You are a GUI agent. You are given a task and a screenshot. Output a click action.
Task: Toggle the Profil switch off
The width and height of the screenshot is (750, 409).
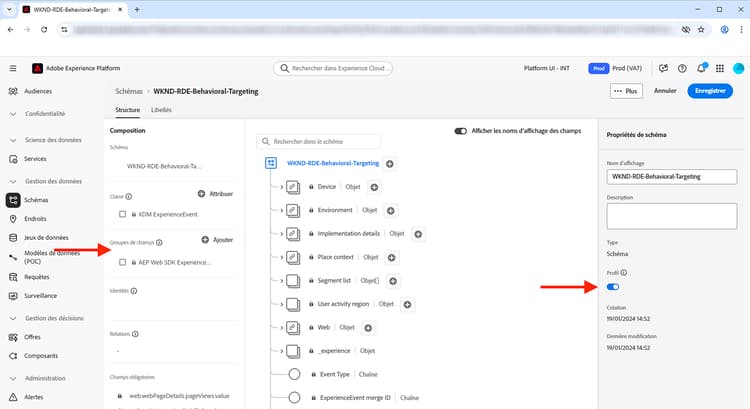pyautogui.click(x=613, y=287)
